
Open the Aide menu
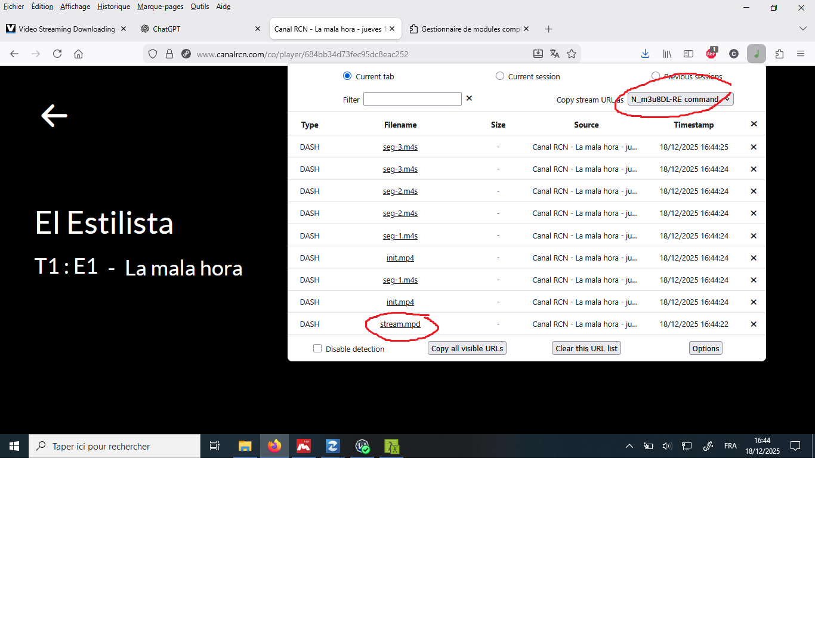pyautogui.click(x=223, y=7)
